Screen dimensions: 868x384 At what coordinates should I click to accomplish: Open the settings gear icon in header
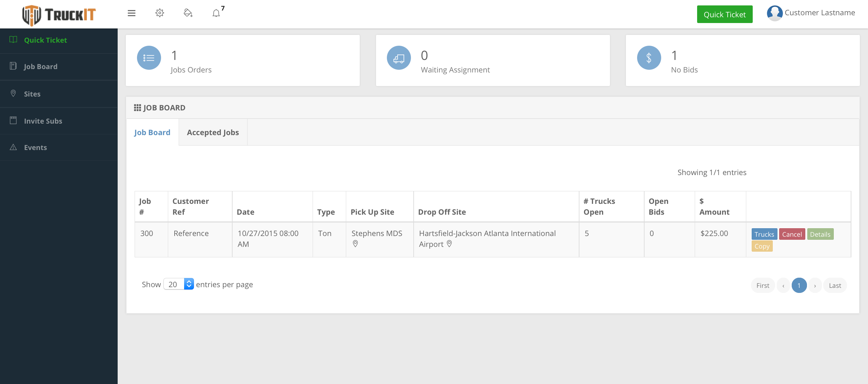(160, 13)
